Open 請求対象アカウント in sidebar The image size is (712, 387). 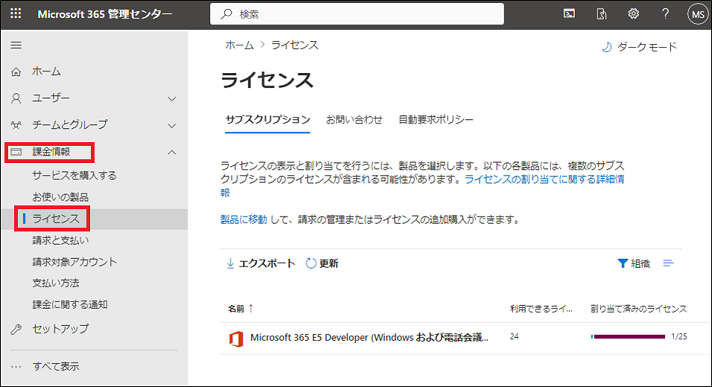[74, 262]
